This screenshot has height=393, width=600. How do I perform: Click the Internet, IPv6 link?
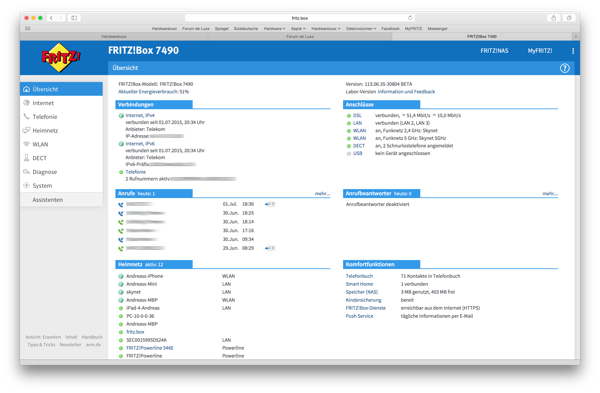pyautogui.click(x=140, y=144)
